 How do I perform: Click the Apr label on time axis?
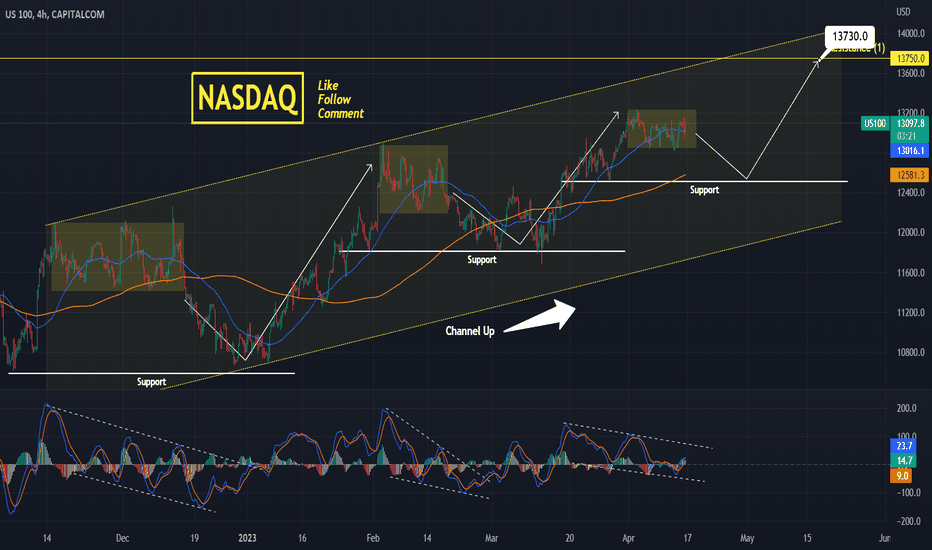click(628, 538)
